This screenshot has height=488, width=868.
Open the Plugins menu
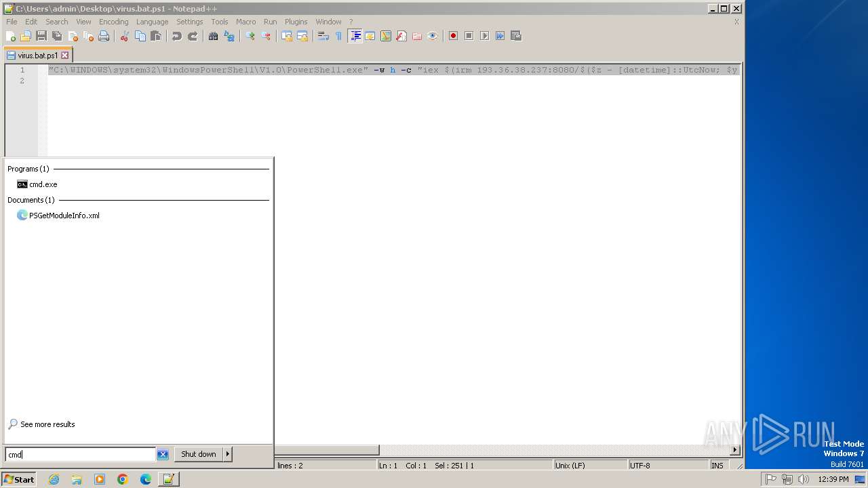point(296,22)
